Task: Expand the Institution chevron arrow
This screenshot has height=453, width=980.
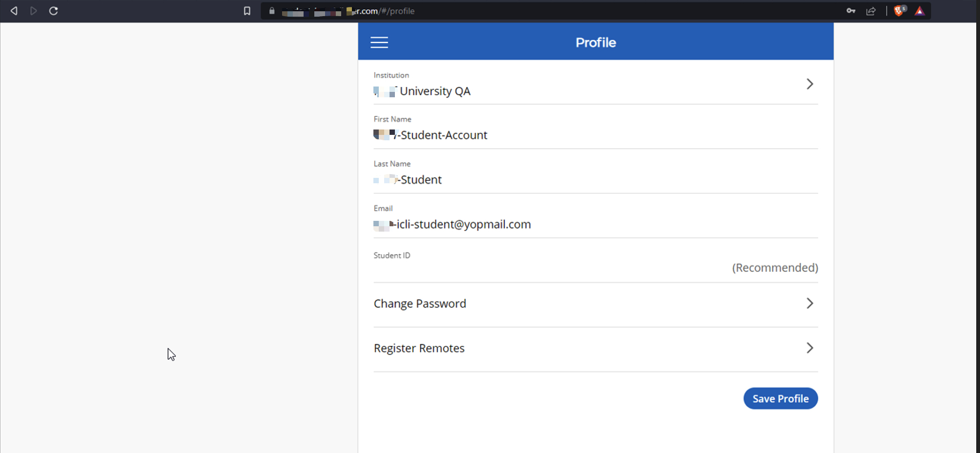Action: [810, 84]
